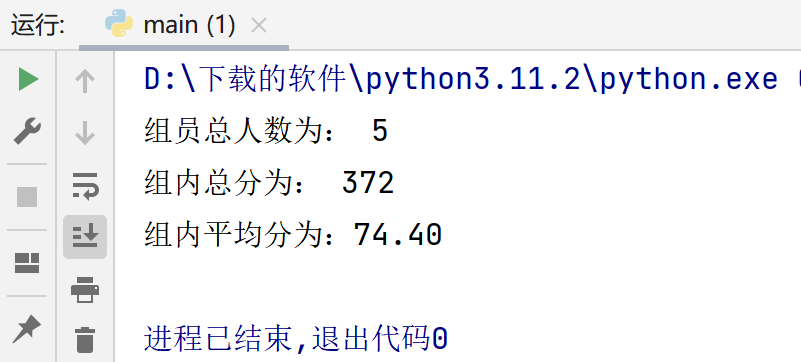This screenshot has width=801, height=362.
Task: Click the 运行 tool window label
Action: (x=38, y=25)
